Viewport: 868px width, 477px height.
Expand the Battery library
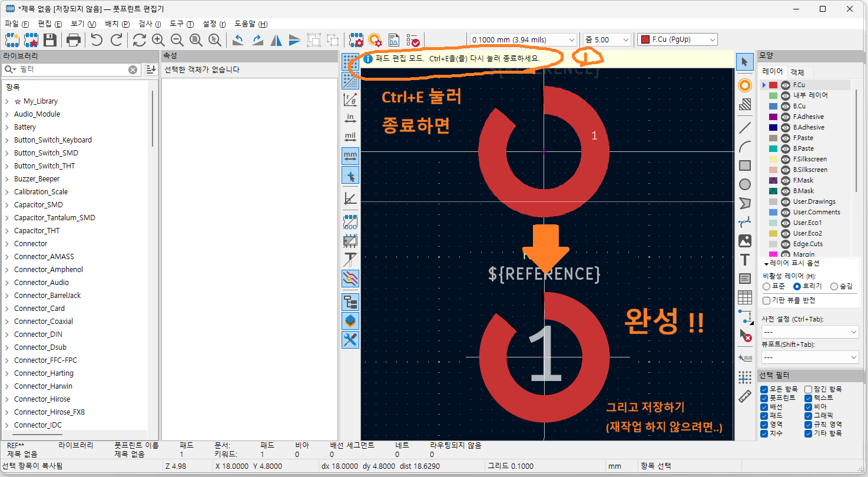[7, 127]
